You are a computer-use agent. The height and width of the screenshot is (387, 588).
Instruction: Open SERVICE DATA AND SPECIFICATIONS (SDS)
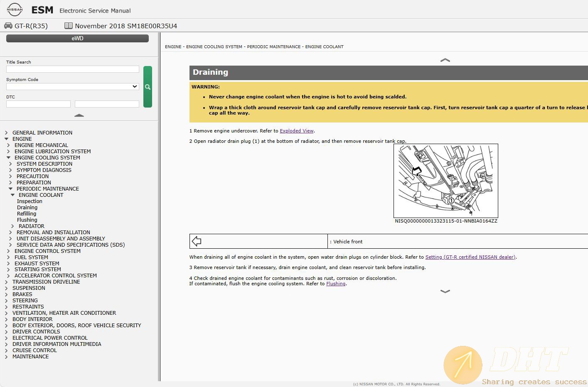(x=71, y=245)
